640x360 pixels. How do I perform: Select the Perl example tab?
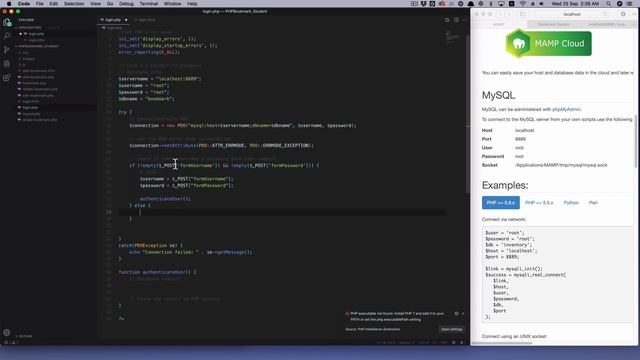(593, 202)
